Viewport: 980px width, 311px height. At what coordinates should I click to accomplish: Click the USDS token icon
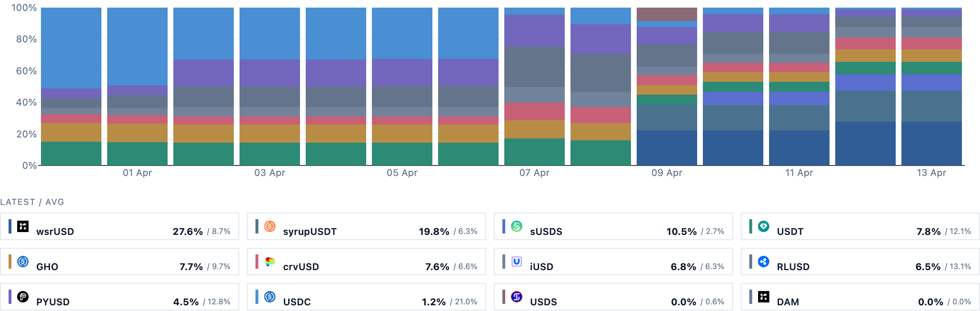[x=517, y=297]
